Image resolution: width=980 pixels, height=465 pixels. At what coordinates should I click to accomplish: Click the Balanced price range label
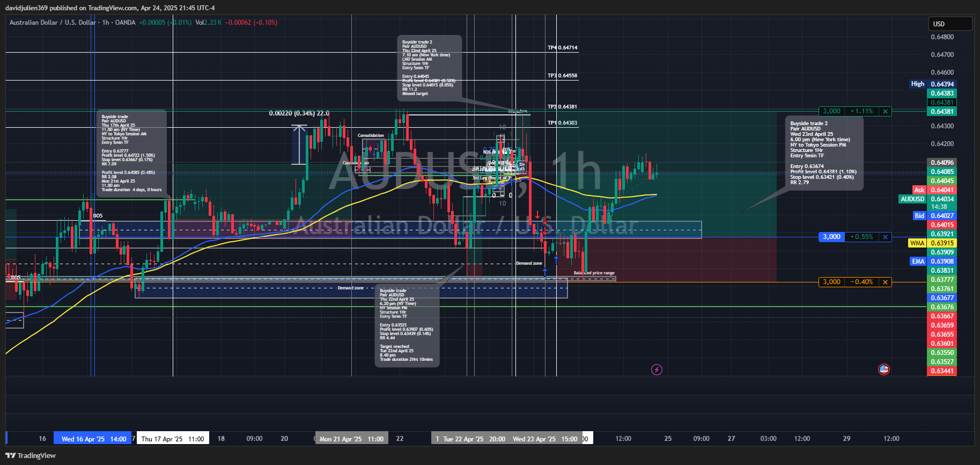[594, 273]
